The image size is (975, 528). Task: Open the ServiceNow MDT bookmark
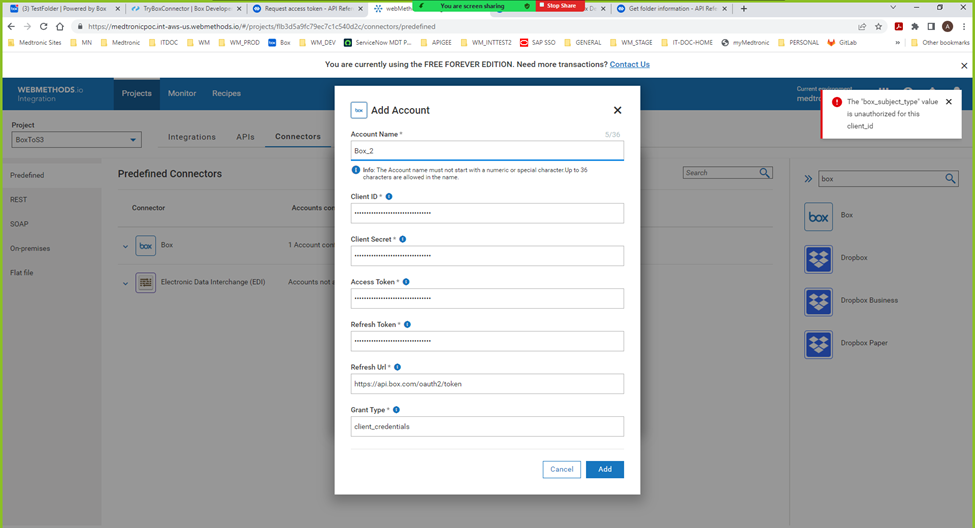click(377, 42)
